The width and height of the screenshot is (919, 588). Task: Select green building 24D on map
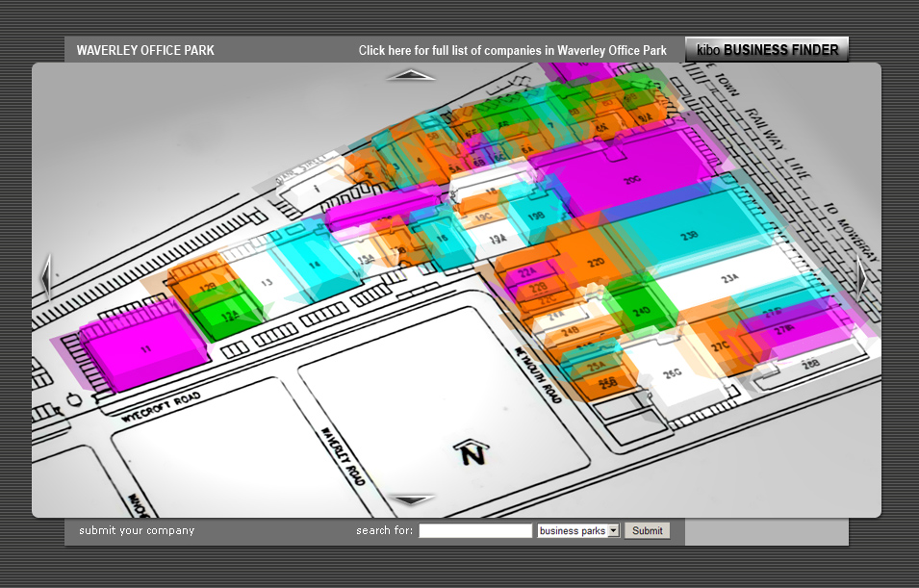(641, 310)
